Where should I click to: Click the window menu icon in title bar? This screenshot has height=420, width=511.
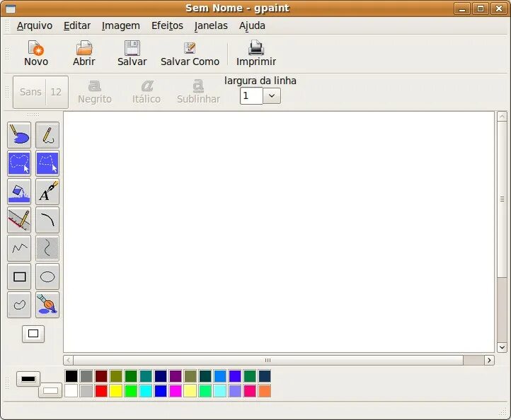pyautogui.click(x=11, y=8)
